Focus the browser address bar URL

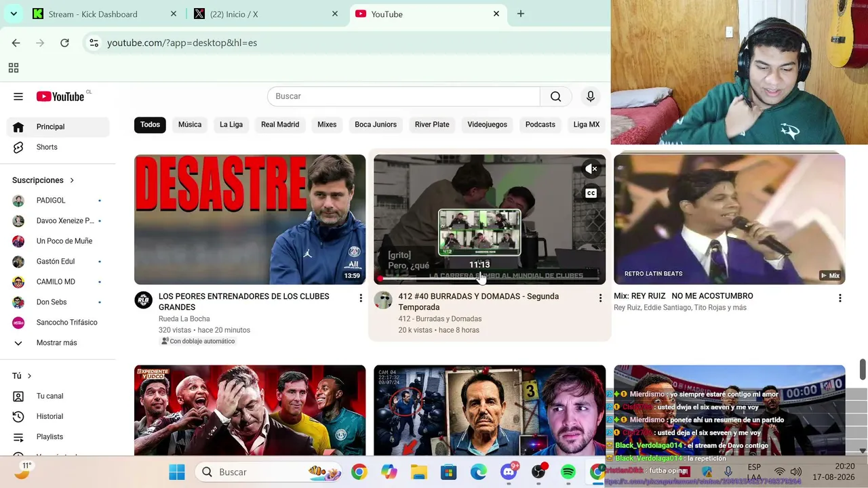pyautogui.click(x=182, y=43)
